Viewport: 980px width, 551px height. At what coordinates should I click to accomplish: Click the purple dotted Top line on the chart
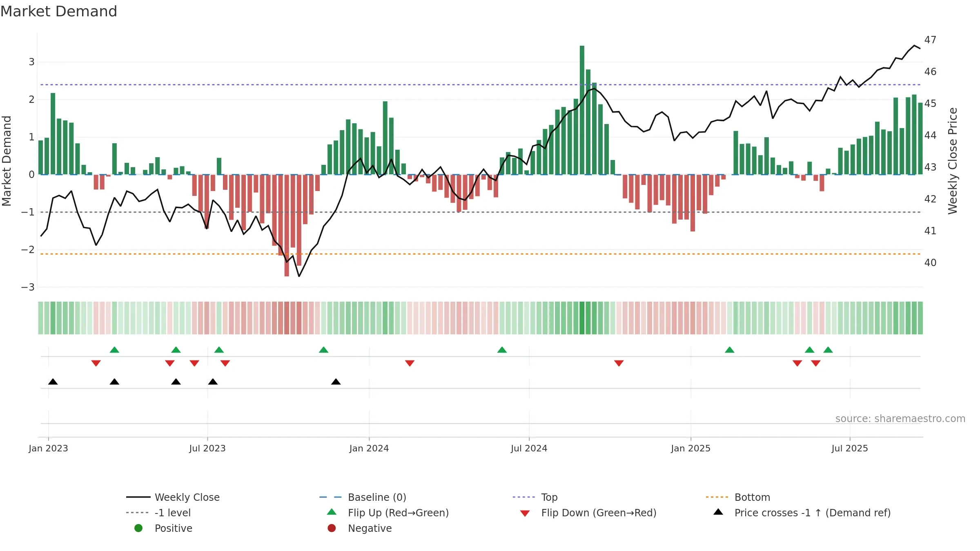pos(480,84)
